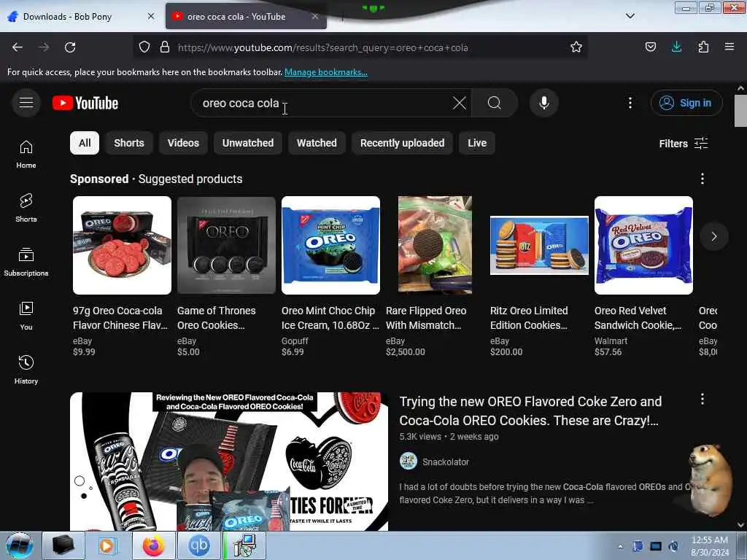The width and height of the screenshot is (747, 560).
Task: Show hidden system tray icons
Action: 620,547
